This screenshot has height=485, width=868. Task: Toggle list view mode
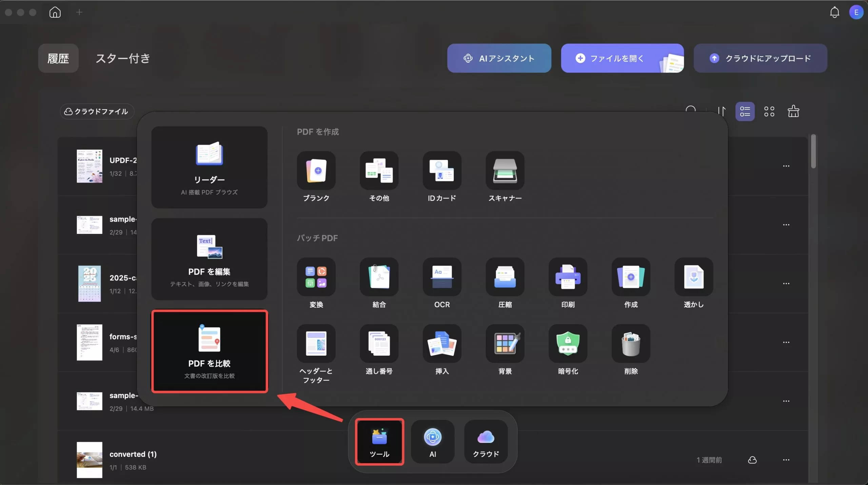745,111
